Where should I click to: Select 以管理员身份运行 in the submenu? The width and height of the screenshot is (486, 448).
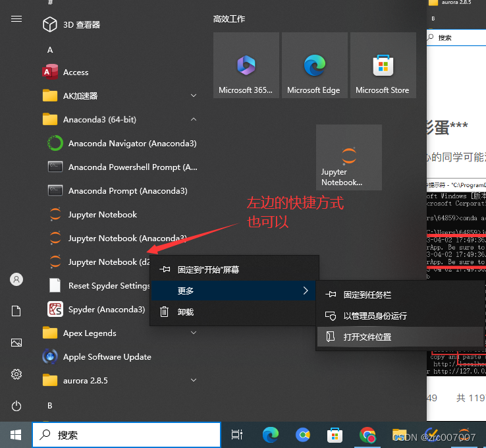pyautogui.click(x=400, y=316)
